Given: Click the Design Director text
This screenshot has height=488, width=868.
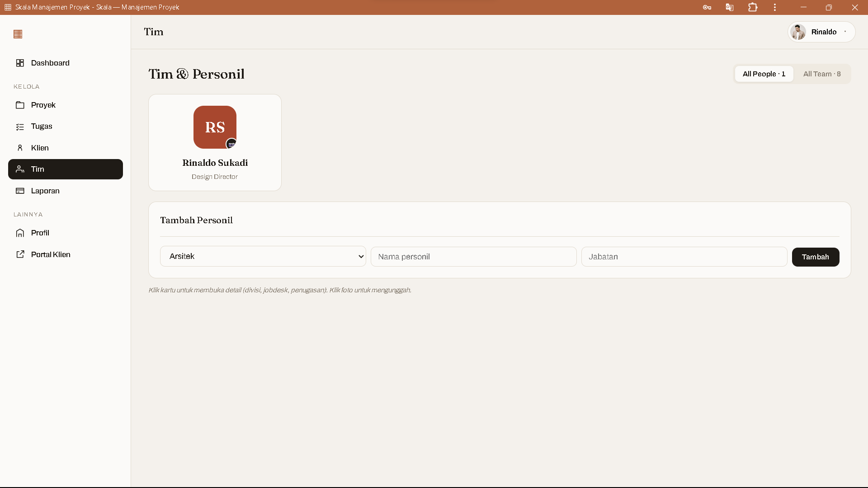Looking at the screenshot, I should coord(215,177).
